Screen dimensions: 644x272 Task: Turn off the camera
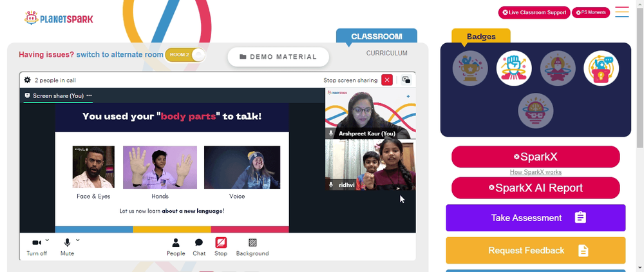[x=37, y=247]
